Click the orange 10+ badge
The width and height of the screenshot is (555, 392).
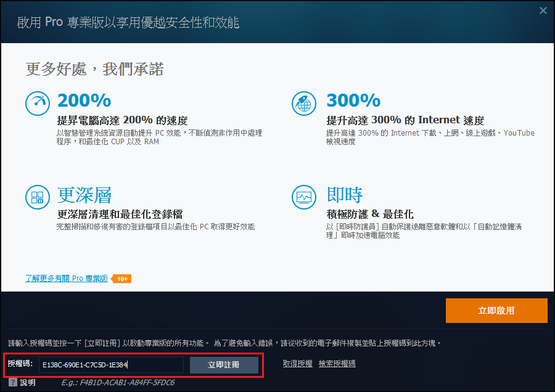[121, 279]
